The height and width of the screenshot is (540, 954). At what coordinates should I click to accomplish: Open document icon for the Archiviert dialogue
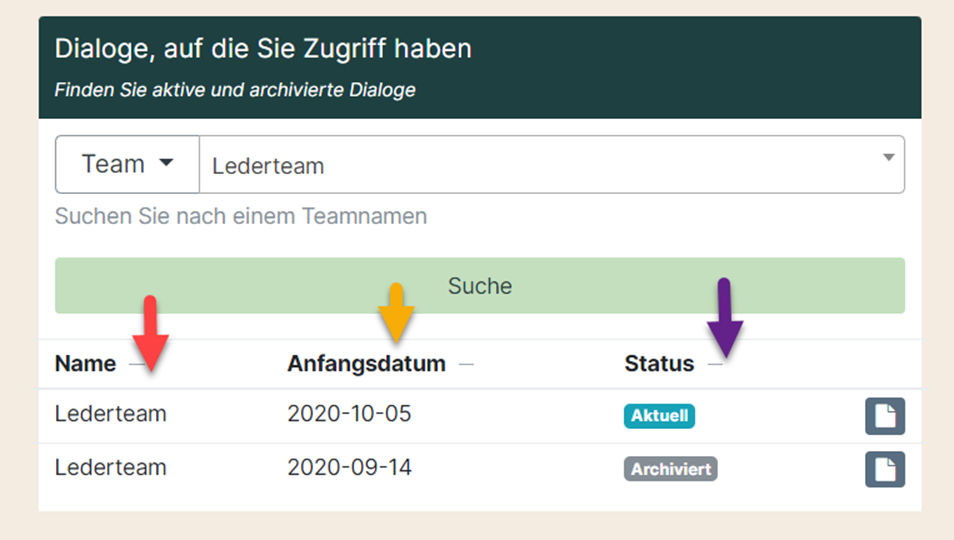click(885, 469)
